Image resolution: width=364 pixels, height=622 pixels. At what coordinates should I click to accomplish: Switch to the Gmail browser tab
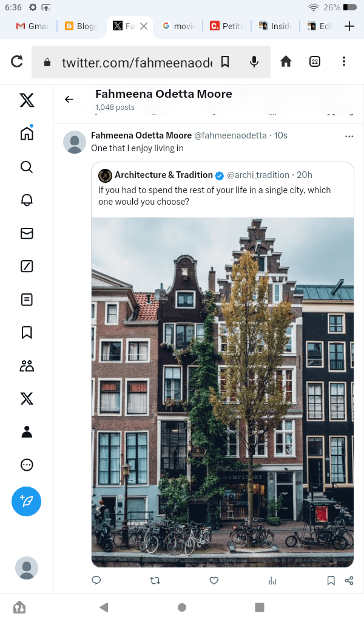[x=31, y=26]
